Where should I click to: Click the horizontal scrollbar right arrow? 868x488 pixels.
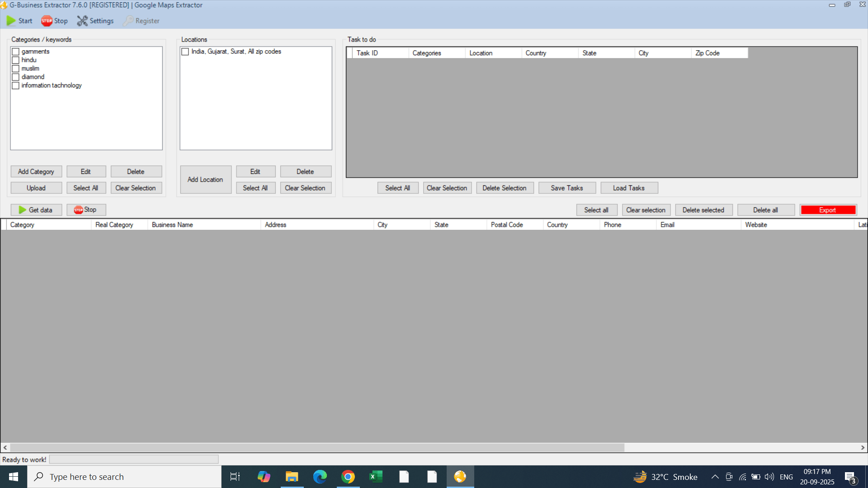(x=863, y=447)
